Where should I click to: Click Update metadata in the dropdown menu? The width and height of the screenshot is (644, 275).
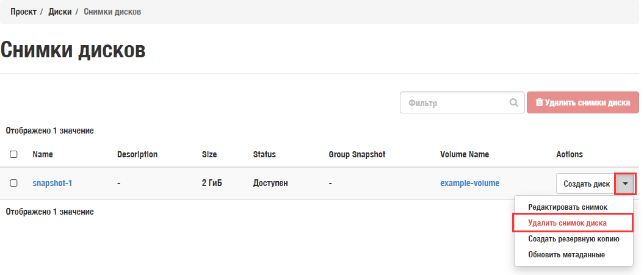(x=566, y=254)
